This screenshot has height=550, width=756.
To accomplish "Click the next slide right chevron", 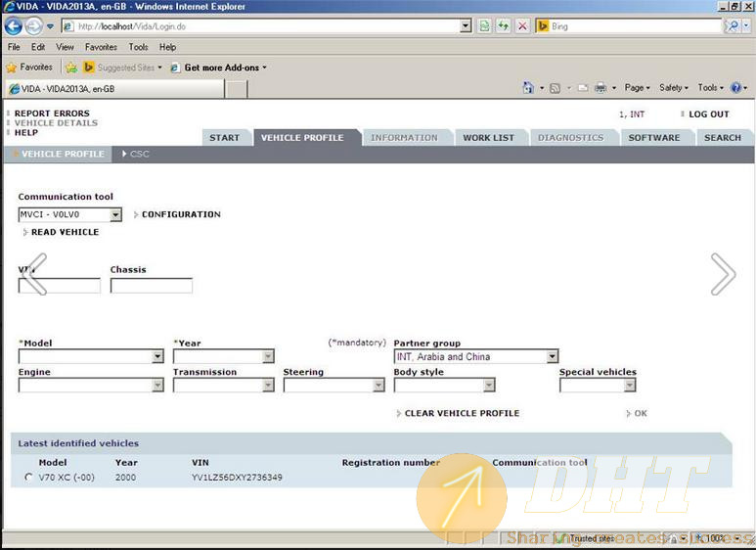I will point(723,274).
